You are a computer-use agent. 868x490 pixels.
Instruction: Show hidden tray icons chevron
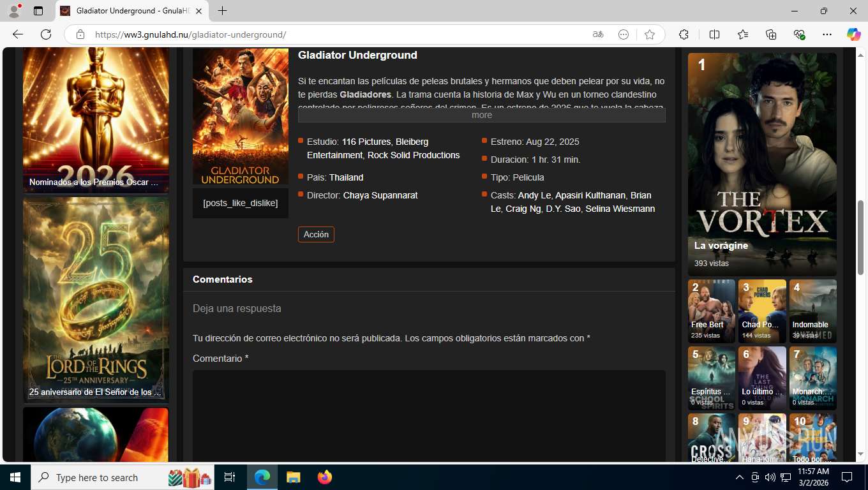point(740,477)
